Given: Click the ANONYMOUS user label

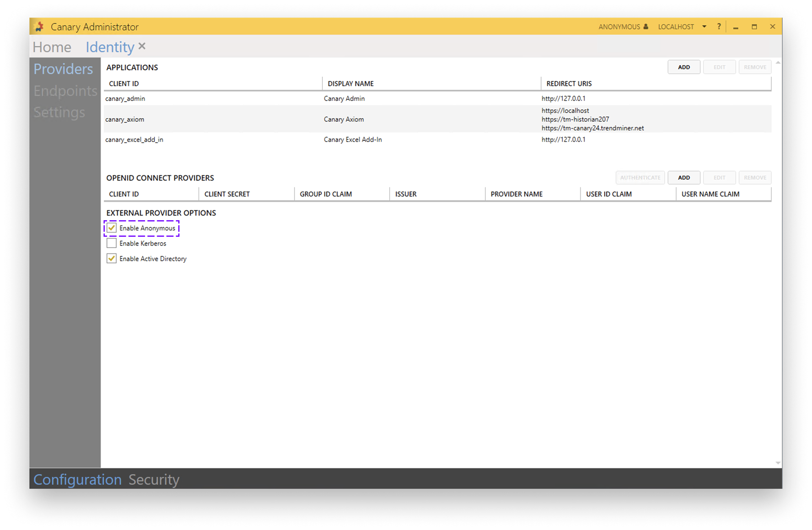Looking at the screenshot, I should 619,26.
